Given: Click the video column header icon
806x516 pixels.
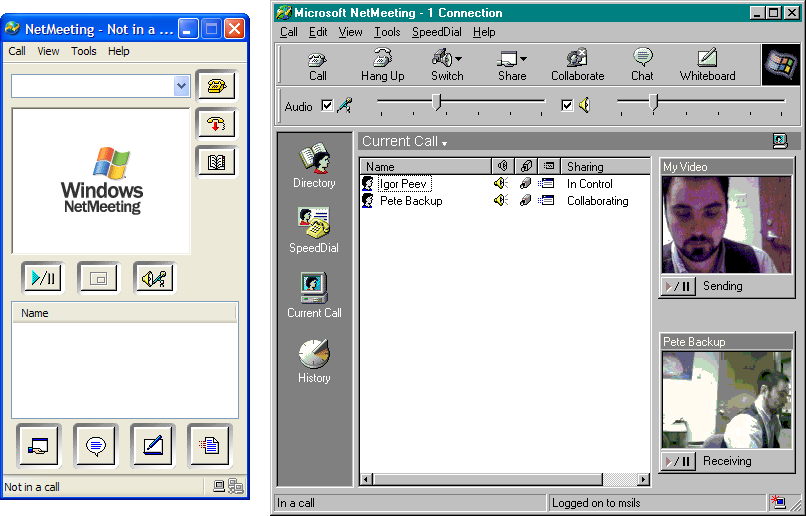Looking at the screenshot, I should click(x=526, y=166).
